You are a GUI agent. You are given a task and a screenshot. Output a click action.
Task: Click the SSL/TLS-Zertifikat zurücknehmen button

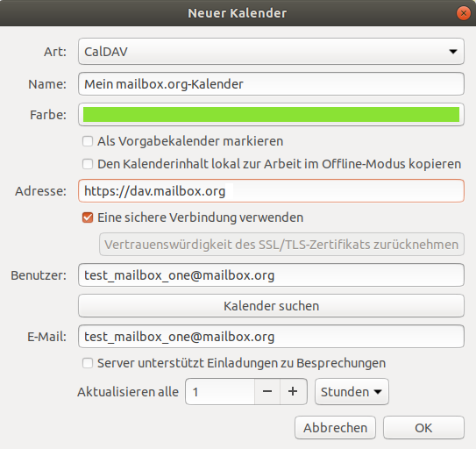(281, 245)
